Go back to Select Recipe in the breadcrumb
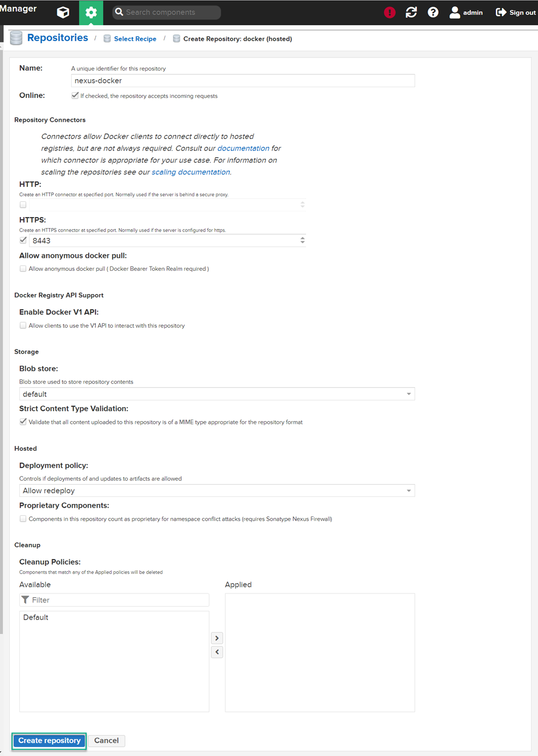The image size is (538, 756). [135, 38]
